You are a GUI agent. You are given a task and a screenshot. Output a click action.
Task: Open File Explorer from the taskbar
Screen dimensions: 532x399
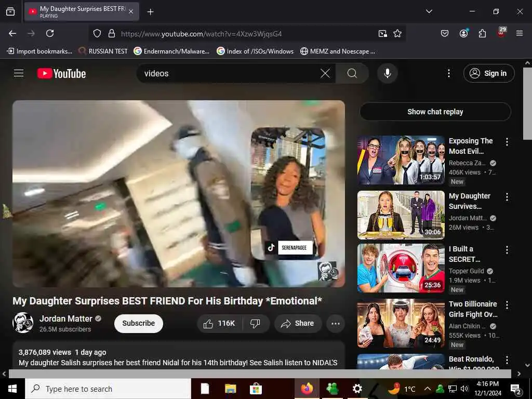pos(230,389)
